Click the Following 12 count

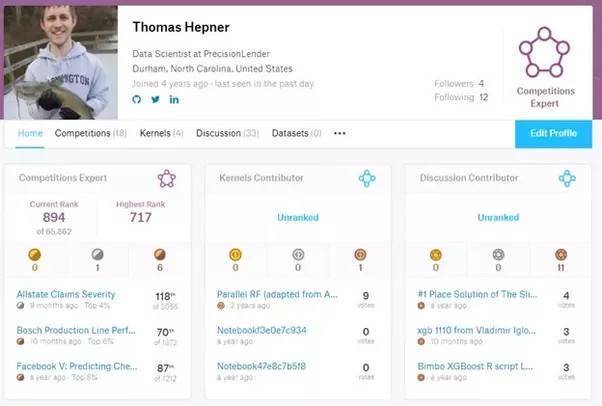point(461,97)
